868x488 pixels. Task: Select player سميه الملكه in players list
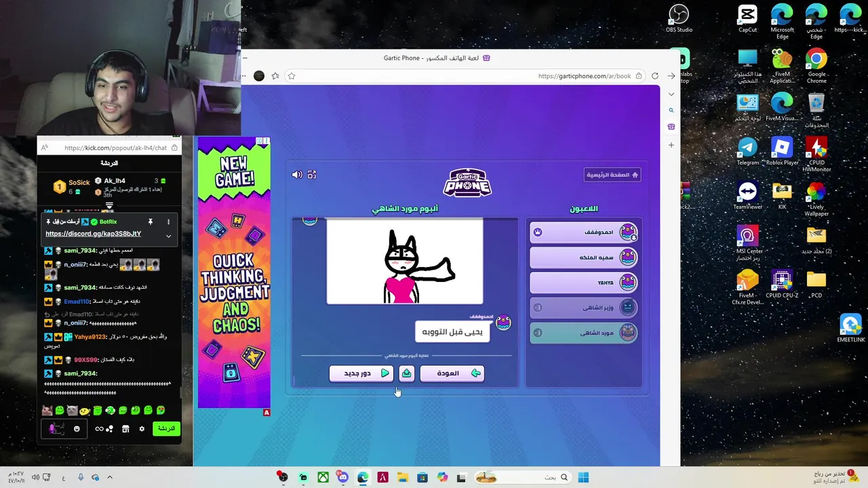585,258
